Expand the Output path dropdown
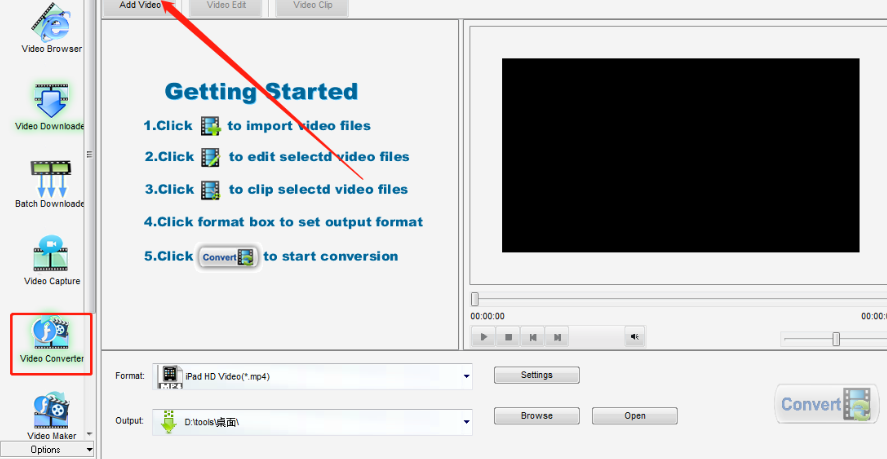Screen dimensions: 887x459 click(466, 422)
